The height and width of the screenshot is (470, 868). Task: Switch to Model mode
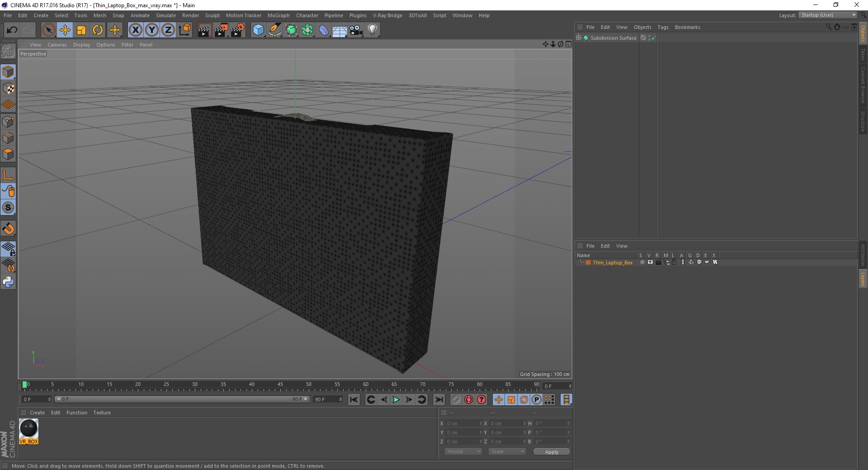click(8, 72)
